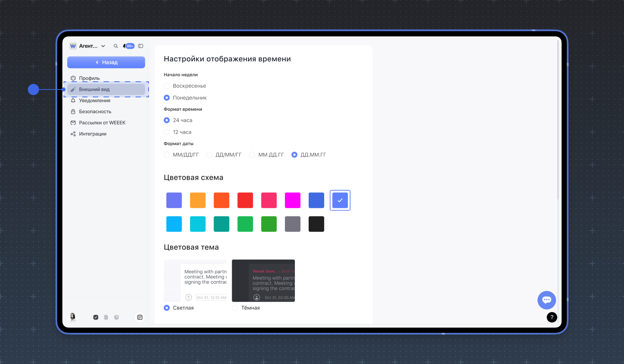The image size is (624, 364).
Task: Pick the orange color scheme swatch
Action: 198,200
